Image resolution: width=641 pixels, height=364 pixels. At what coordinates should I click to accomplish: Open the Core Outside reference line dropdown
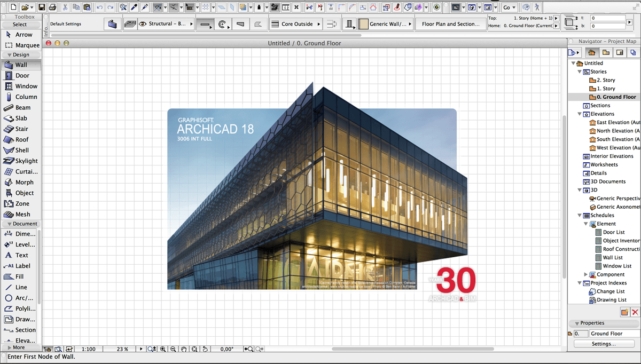296,24
